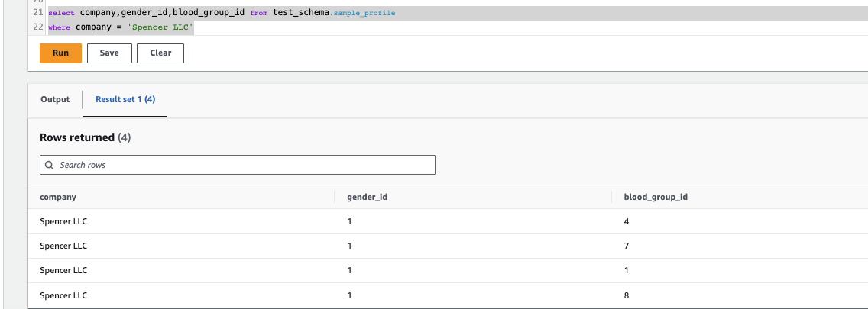Sort by the company column header

click(x=58, y=197)
